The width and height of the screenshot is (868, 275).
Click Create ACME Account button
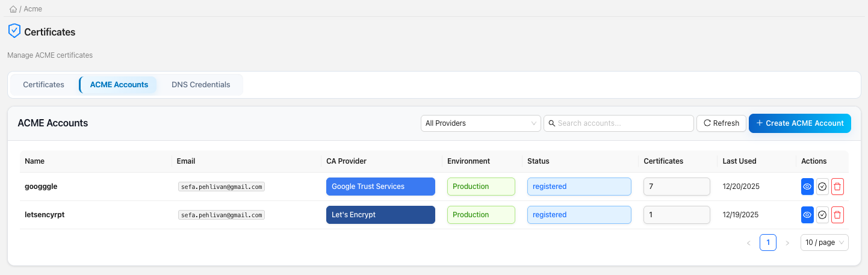click(x=799, y=123)
